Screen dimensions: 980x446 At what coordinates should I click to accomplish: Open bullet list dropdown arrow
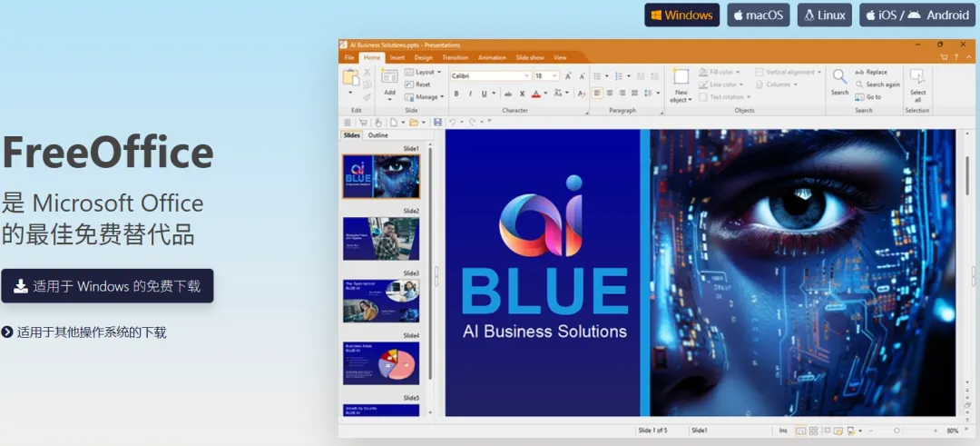click(607, 75)
